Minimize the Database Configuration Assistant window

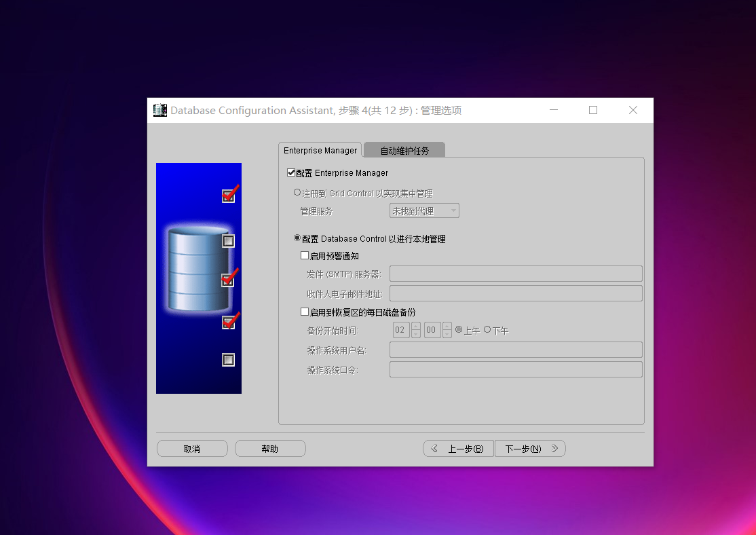tap(554, 110)
